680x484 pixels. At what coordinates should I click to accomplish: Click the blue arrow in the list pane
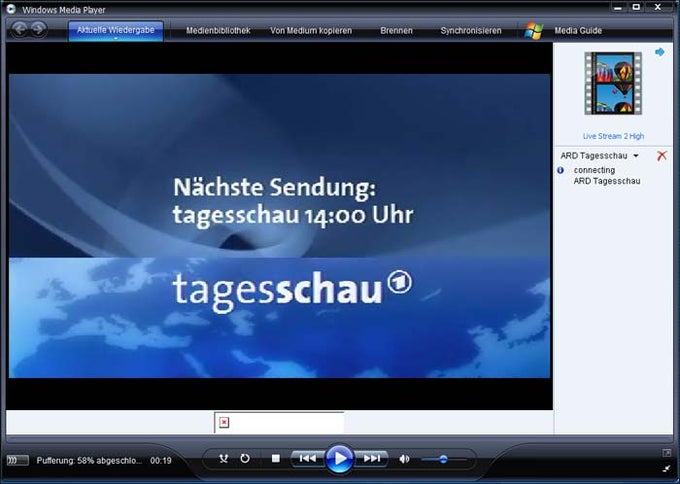coord(660,52)
